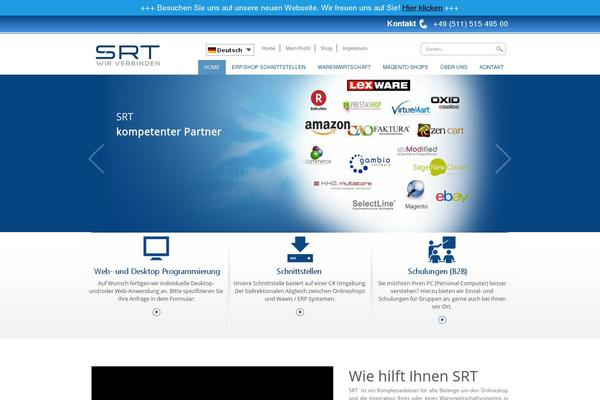
Task: Click the Schnittstellen heading
Action: pos(299,271)
